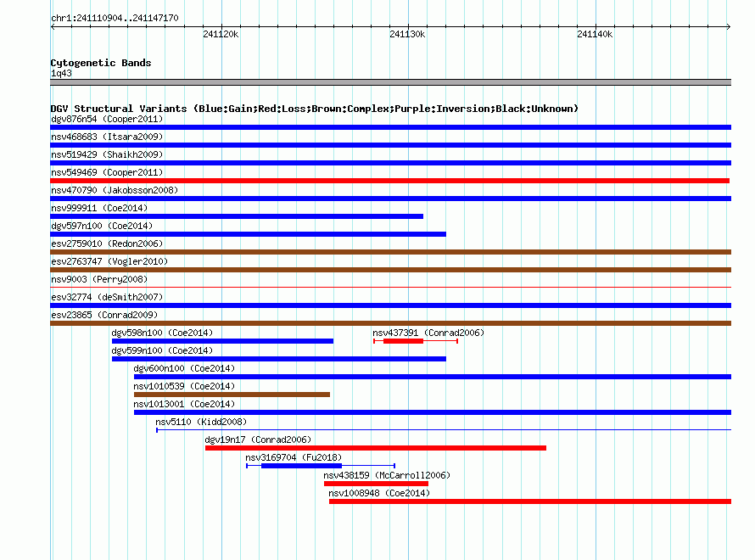Select nsv438159 (McCarroll2006) label
755x560 pixels.
[387, 475]
